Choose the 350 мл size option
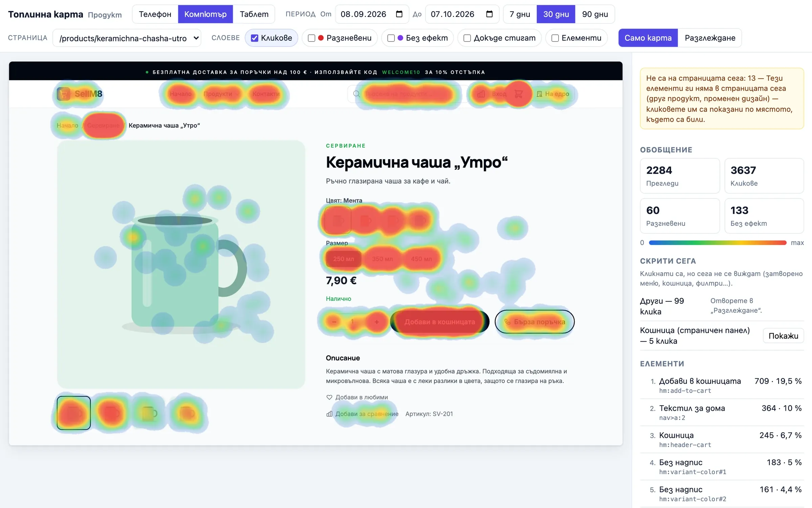 (382, 259)
